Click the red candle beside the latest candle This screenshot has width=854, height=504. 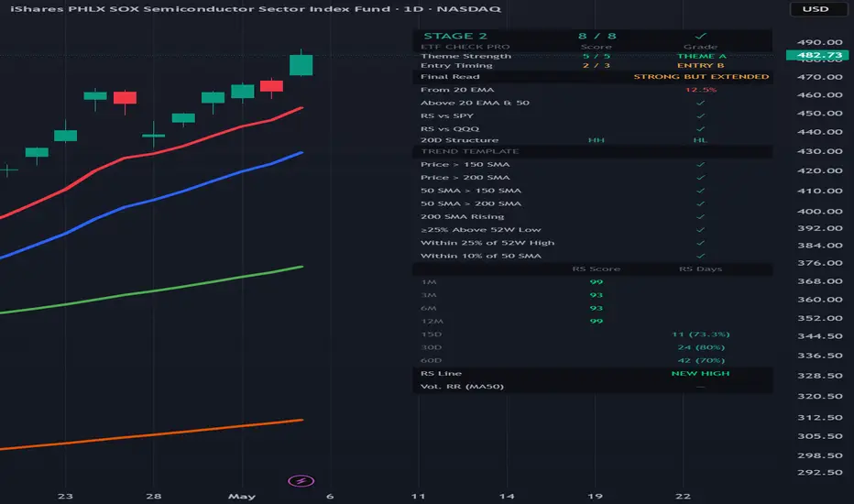point(271,86)
